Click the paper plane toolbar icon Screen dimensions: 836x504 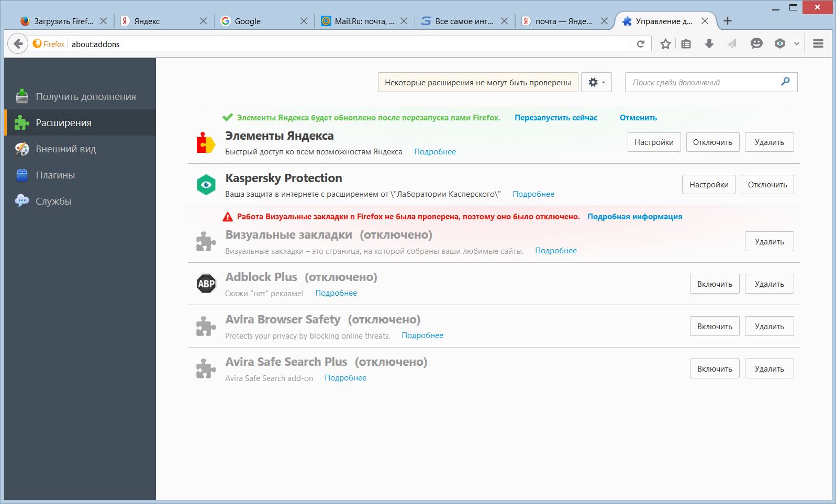coord(732,44)
